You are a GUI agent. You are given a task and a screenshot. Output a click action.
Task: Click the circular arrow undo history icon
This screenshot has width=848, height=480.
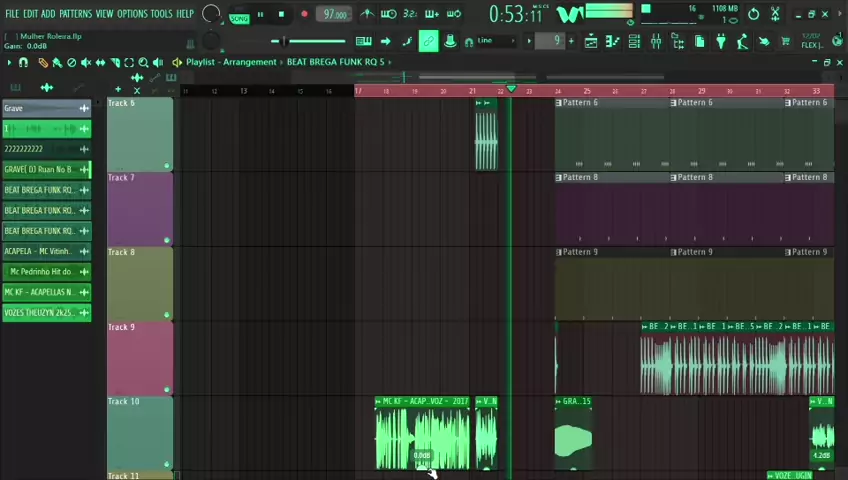click(x=753, y=14)
